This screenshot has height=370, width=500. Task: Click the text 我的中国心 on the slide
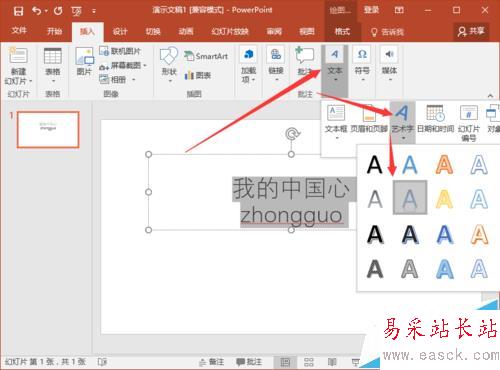[291, 189]
